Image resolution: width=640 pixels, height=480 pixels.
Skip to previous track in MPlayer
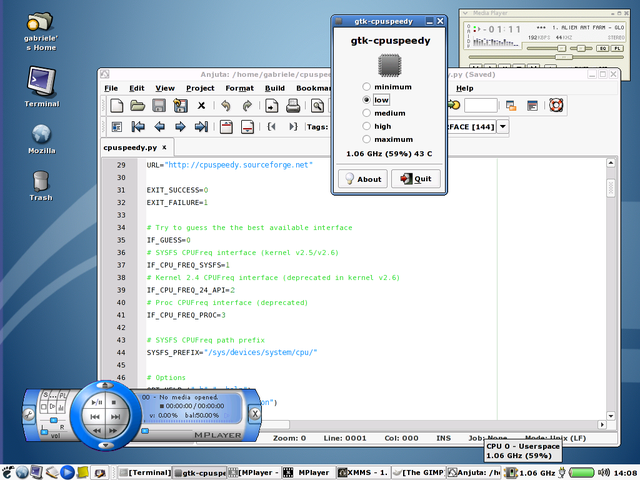tap(95, 417)
